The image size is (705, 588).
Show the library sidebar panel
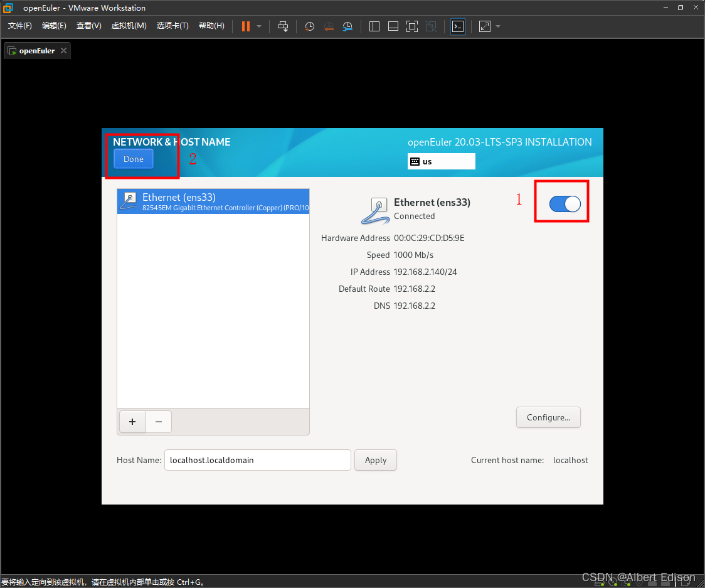click(374, 26)
